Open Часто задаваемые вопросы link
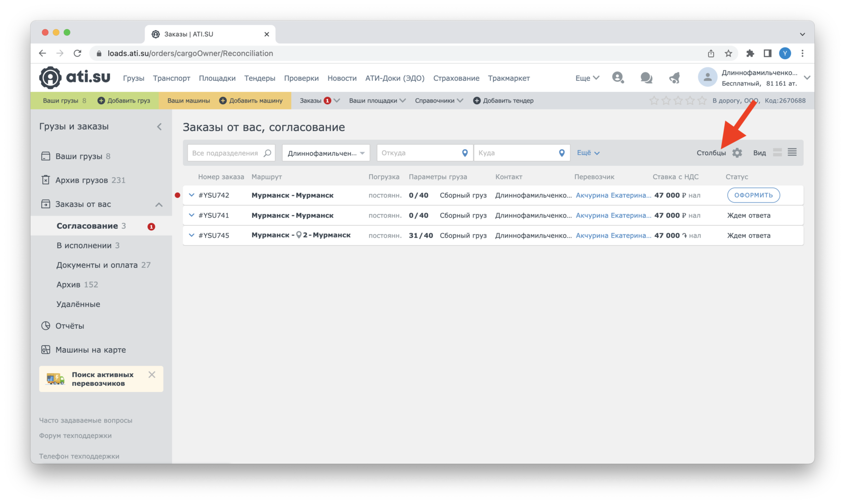845x504 pixels. click(86, 420)
